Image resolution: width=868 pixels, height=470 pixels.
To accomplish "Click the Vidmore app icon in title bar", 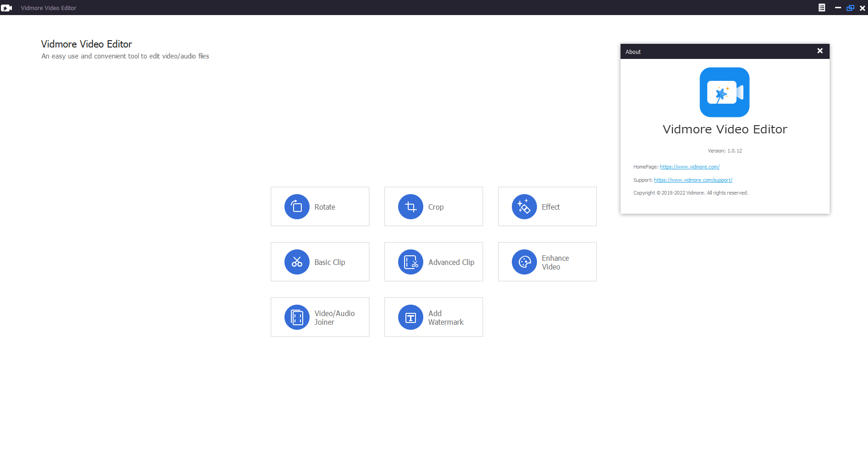I will (6, 8).
